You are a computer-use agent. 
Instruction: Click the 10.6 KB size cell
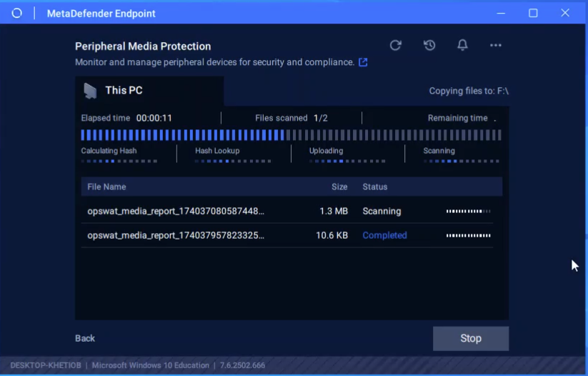[332, 235]
